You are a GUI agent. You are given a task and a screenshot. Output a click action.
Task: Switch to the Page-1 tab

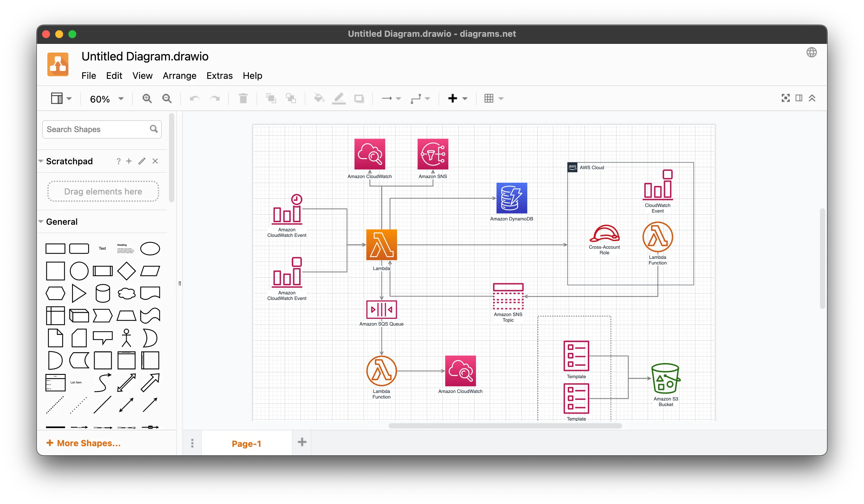[x=246, y=443]
